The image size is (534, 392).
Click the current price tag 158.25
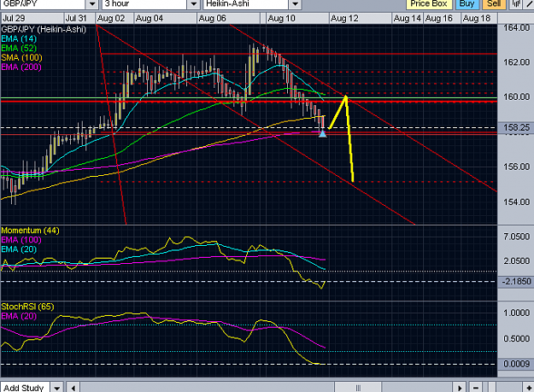point(516,127)
